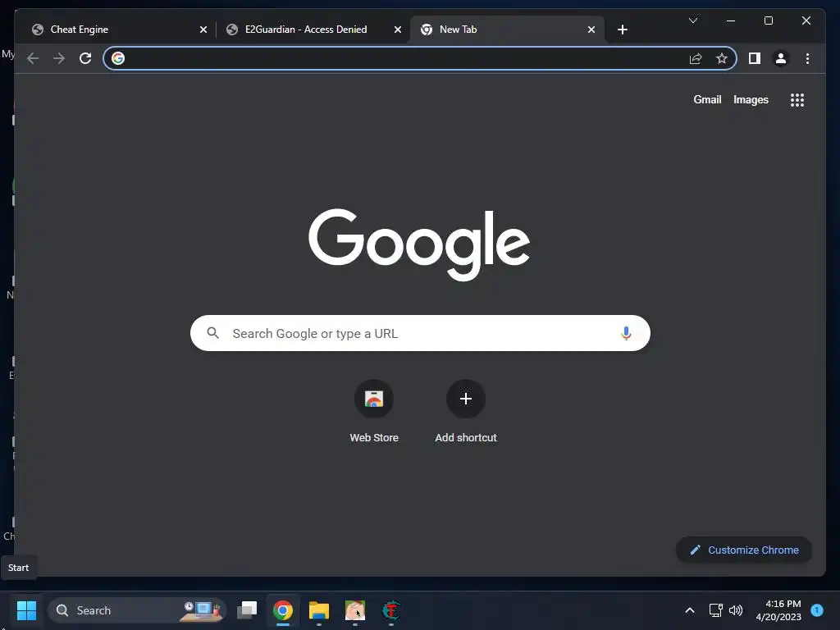
Task: Switch to the Cheat Engine tab
Action: tap(118, 30)
